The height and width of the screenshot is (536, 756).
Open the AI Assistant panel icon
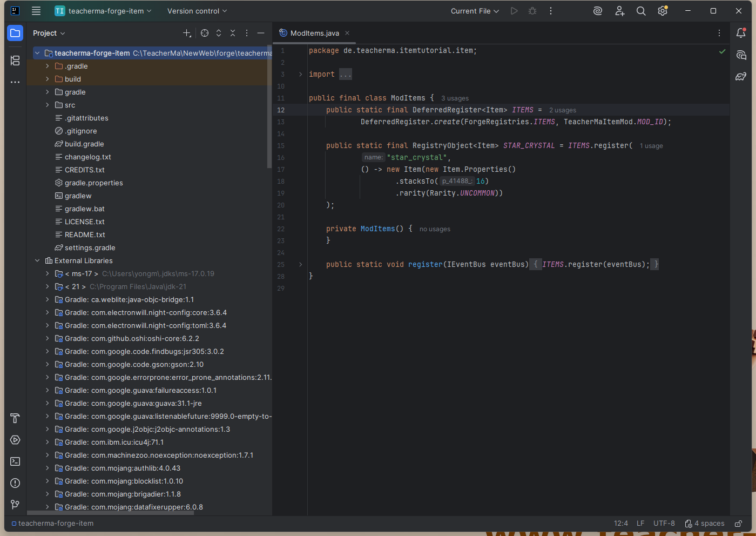click(741, 55)
